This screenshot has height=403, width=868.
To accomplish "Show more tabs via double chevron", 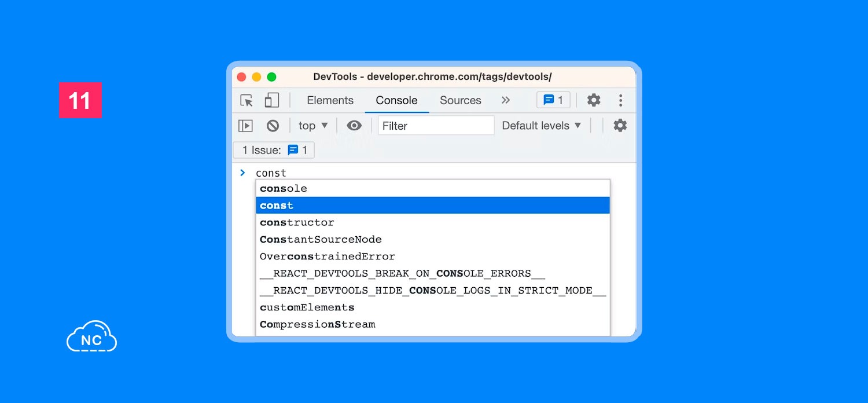I will [505, 100].
